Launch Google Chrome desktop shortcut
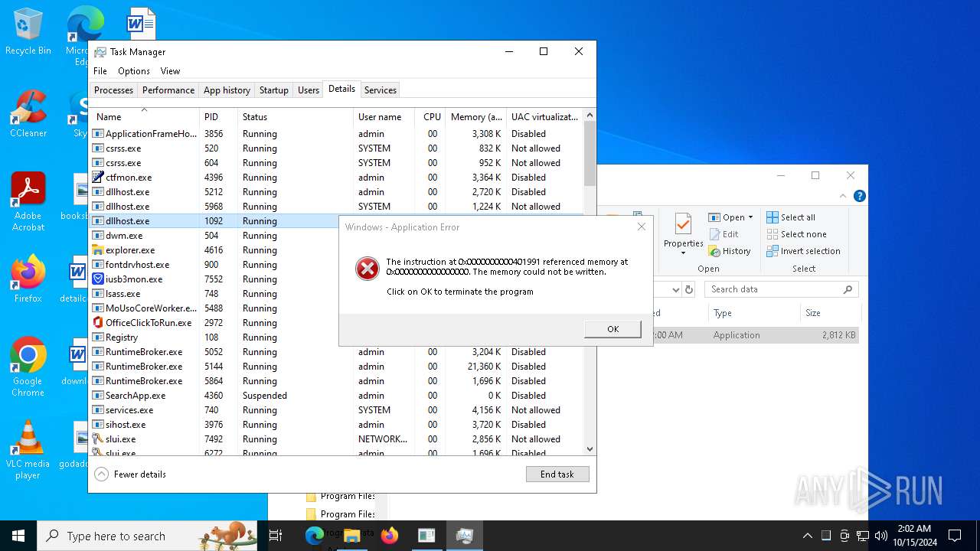Screen dimensions: 980x551 point(28,367)
